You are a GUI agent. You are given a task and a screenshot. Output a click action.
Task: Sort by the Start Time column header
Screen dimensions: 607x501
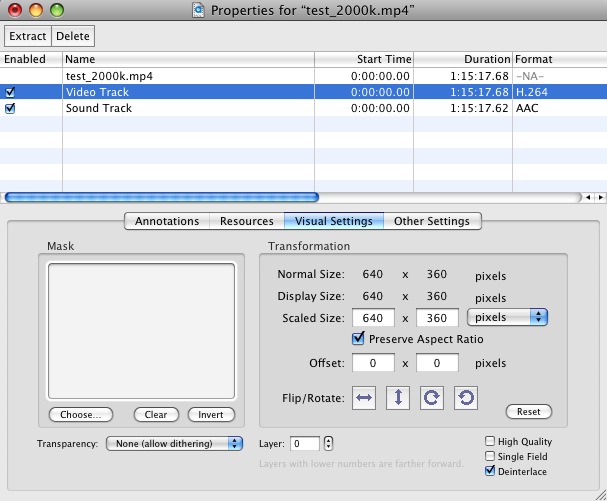(x=364, y=59)
